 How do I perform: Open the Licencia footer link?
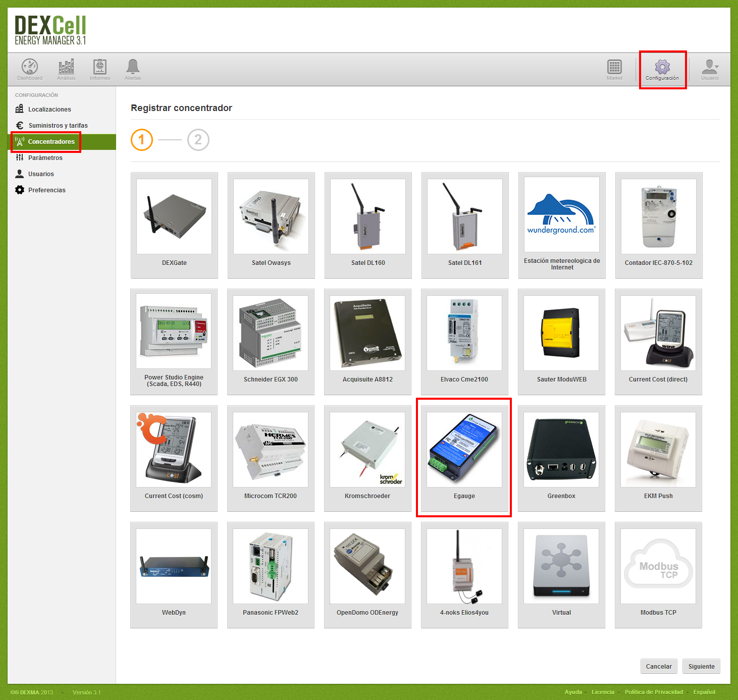pos(603,692)
